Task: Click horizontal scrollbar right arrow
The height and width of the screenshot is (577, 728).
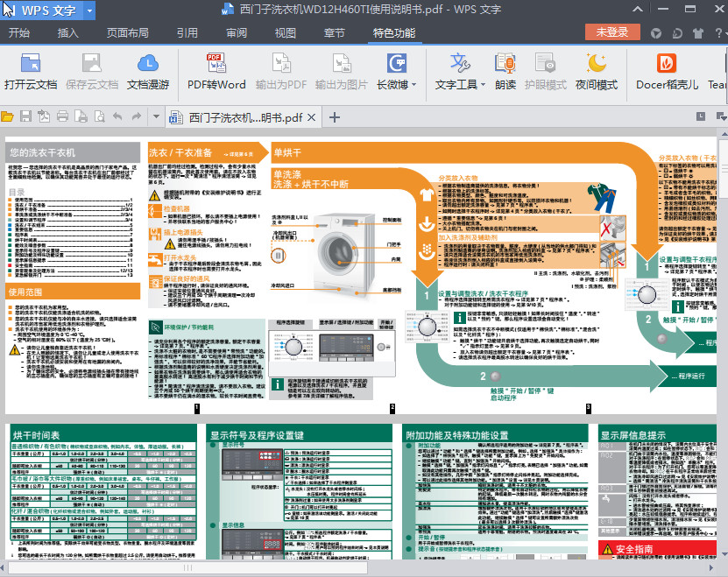Action: coord(711,567)
